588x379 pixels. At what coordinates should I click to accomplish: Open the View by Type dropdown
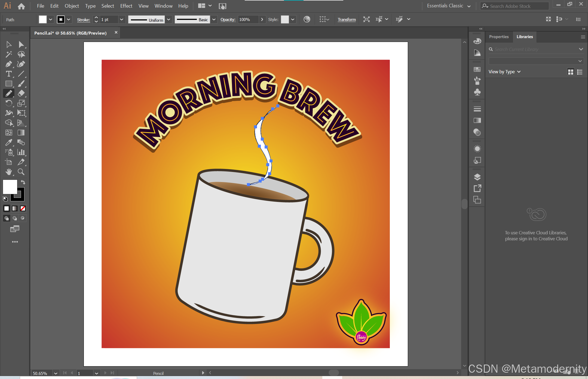coord(504,72)
